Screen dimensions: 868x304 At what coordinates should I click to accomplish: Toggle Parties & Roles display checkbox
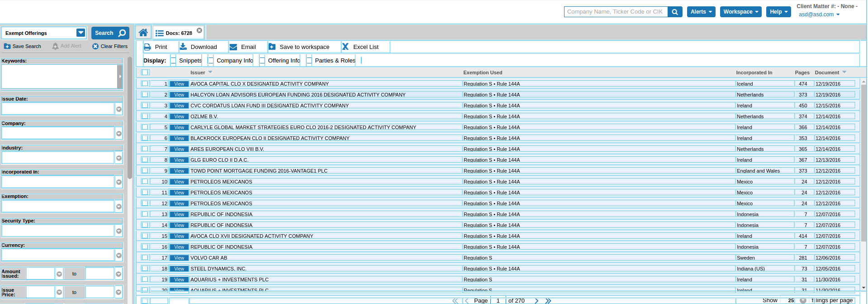(x=309, y=60)
